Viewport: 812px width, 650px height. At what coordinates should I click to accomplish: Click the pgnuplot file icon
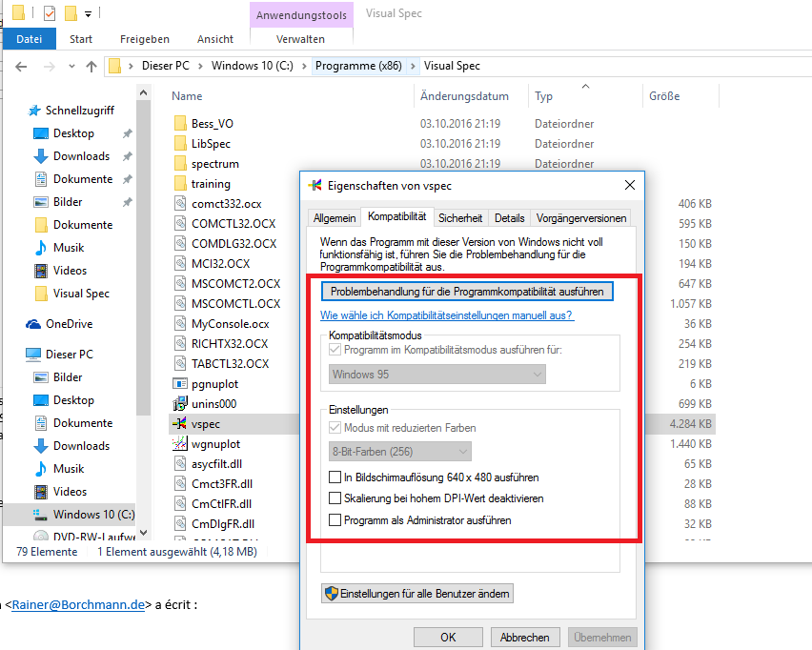pyautogui.click(x=181, y=384)
